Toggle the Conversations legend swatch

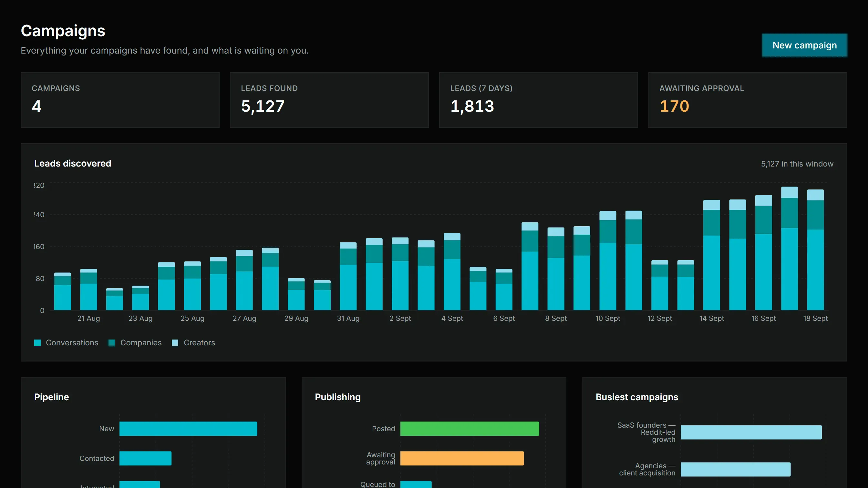[x=37, y=343]
